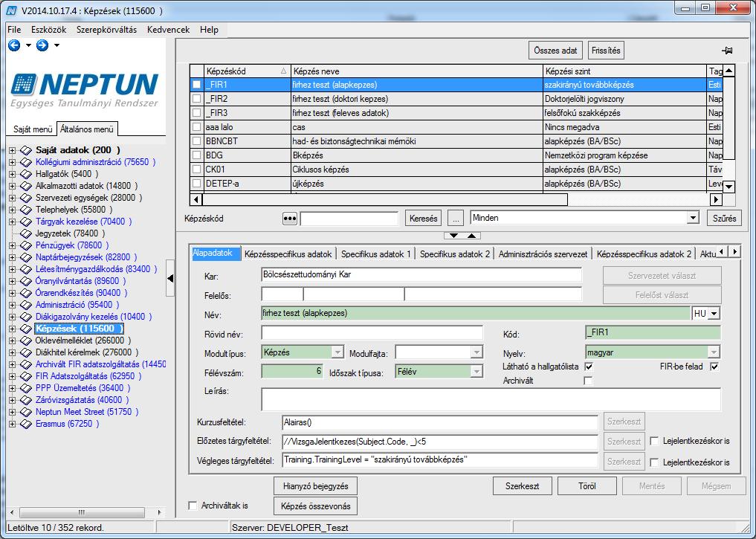
Task: Check the row checkbox for _FIR1
Action: tap(197, 84)
